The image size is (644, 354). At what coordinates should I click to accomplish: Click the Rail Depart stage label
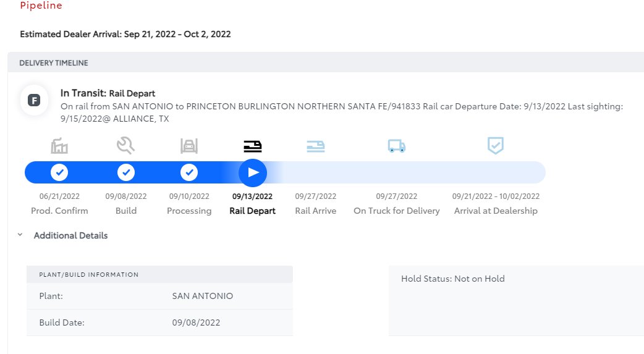coord(252,211)
